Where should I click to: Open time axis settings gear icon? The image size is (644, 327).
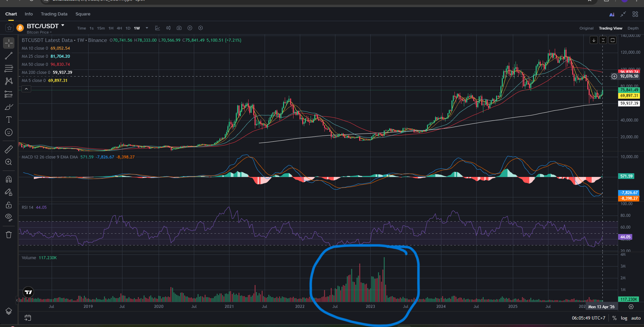631,307
